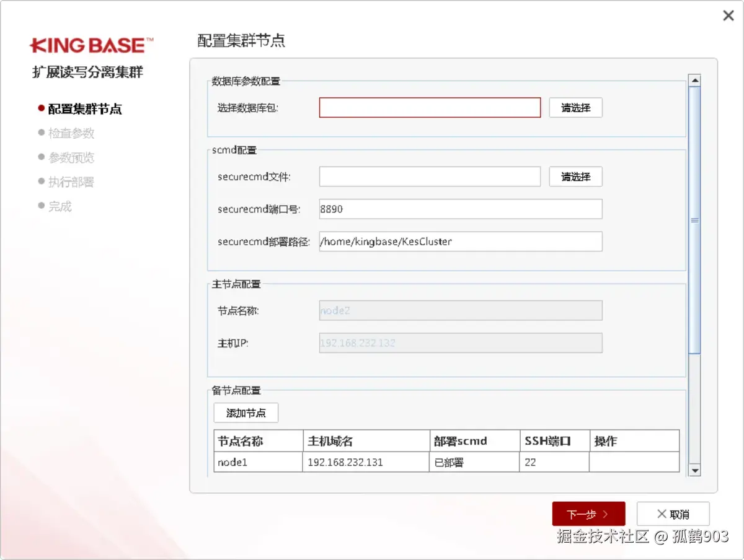744x560 pixels.
Task: Click the securecmd文件 path field
Action: pyautogui.click(x=430, y=177)
